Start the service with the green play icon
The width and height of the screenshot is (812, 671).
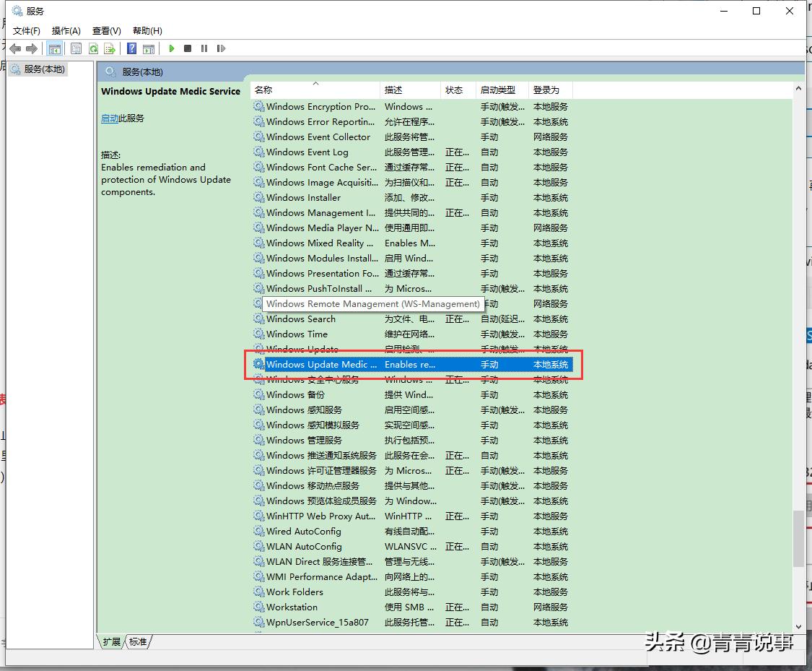click(171, 48)
